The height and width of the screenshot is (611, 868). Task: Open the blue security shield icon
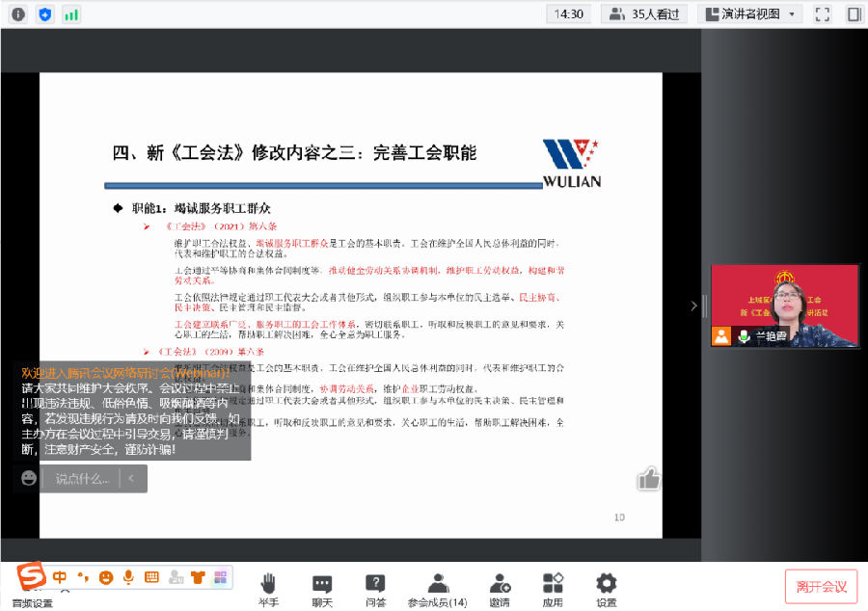45,14
